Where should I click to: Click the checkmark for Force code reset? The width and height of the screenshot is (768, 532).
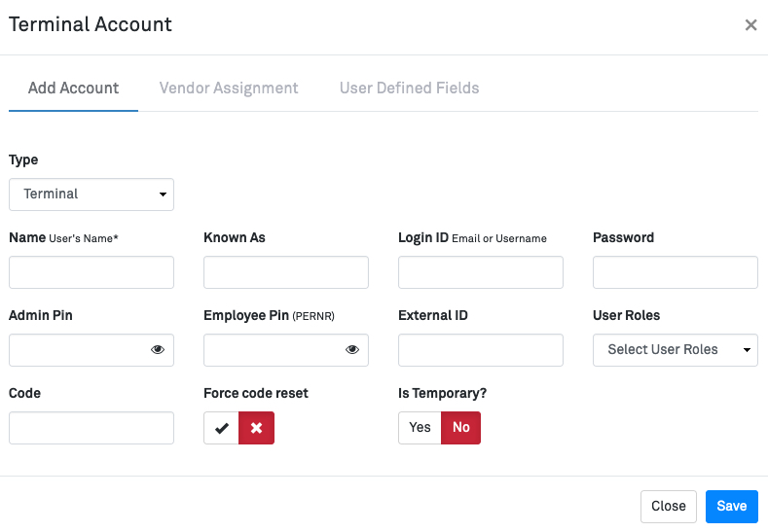pyautogui.click(x=222, y=428)
